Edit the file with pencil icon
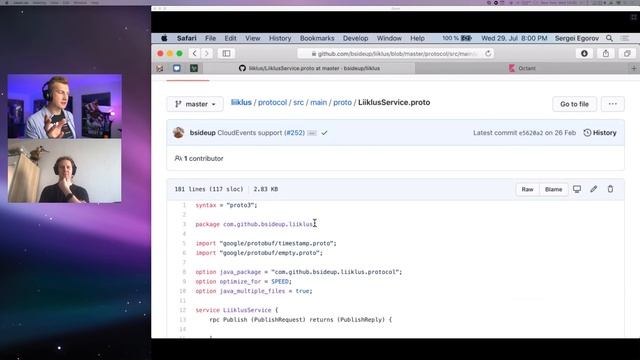This screenshot has width=640, height=360. coord(593,189)
